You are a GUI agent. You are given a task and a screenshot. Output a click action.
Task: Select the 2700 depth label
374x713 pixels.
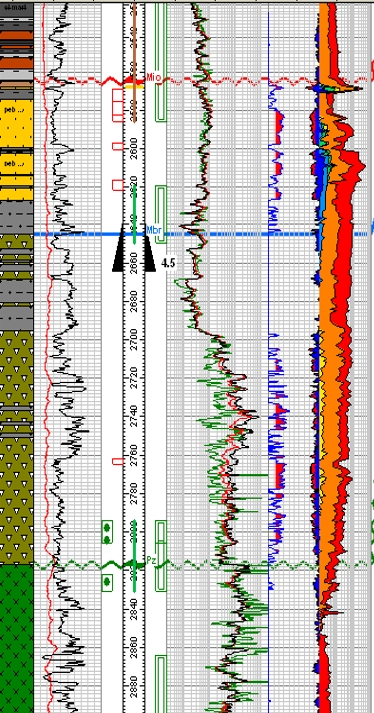(134, 340)
